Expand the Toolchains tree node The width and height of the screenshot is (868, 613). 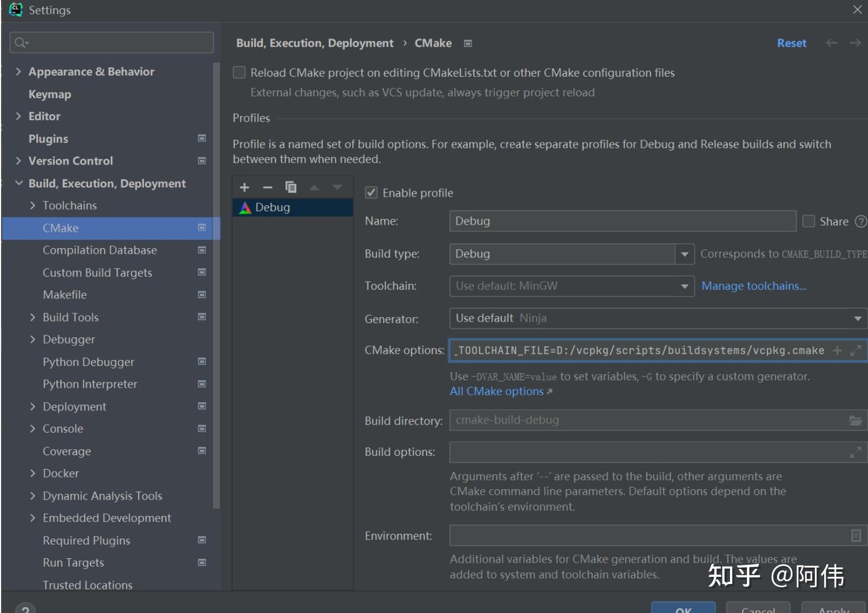click(33, 206)
